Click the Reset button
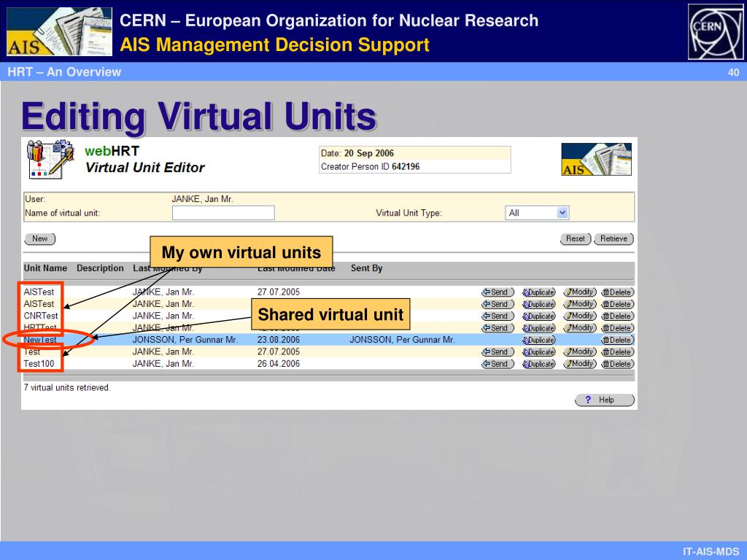The image size is (747, 560). pos(576,238)
